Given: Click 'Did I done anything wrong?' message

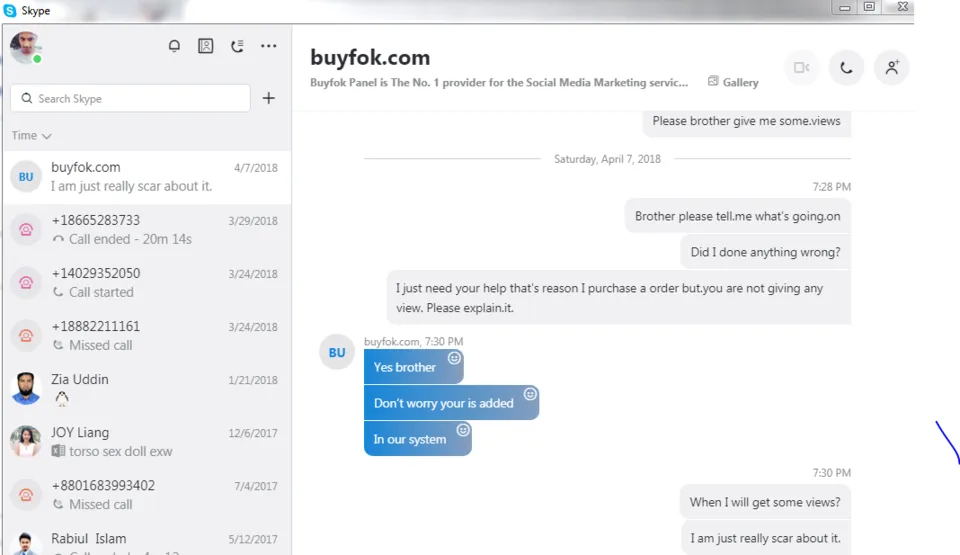Looking at the screenshot, I should tap(765, 252).
